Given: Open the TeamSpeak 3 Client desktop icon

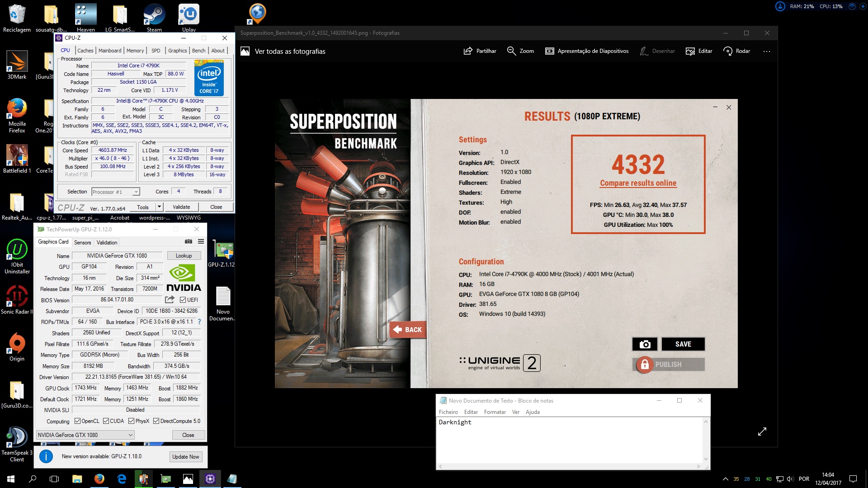Looking at the screenshot, I should click(17, 445).
